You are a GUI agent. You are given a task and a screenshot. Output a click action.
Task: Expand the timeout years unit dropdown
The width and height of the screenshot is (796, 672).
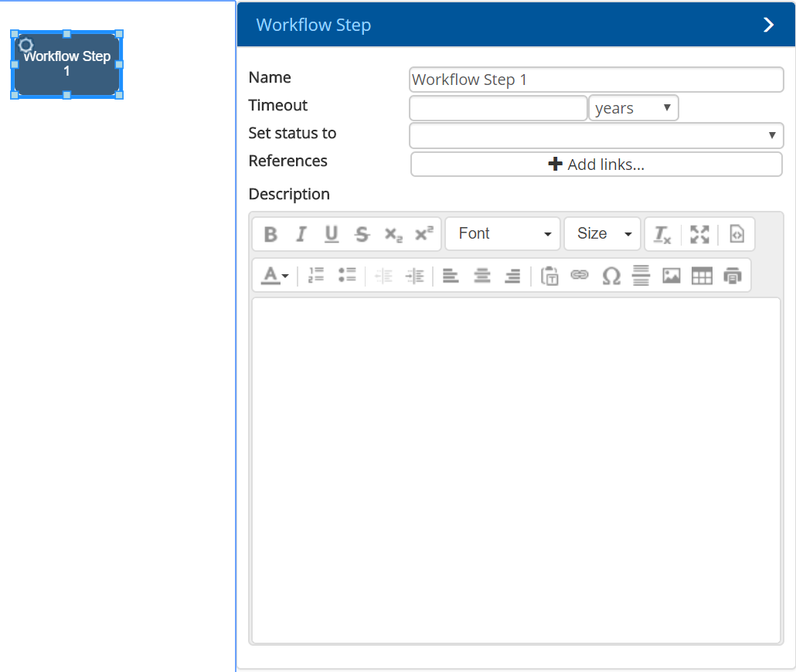pos(633,108)
